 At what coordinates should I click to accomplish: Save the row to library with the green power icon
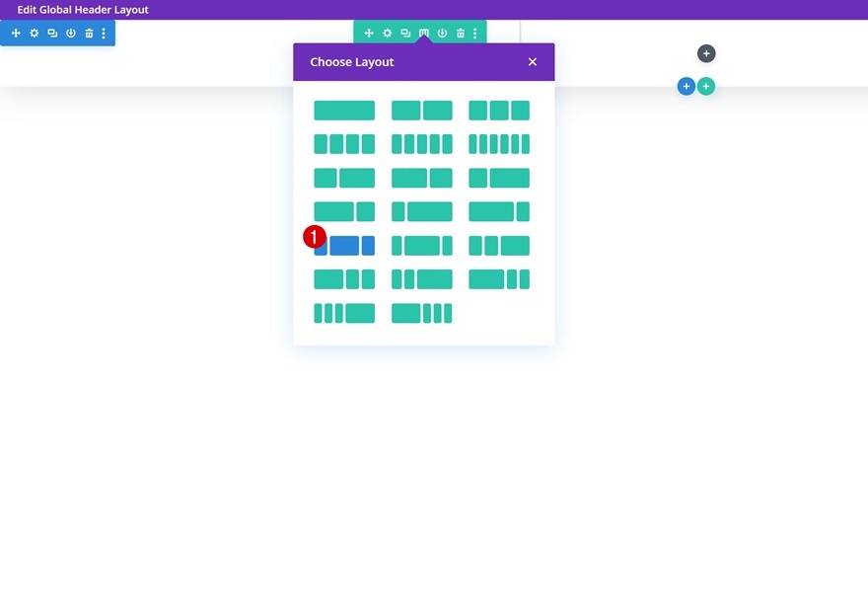[442, 34]
